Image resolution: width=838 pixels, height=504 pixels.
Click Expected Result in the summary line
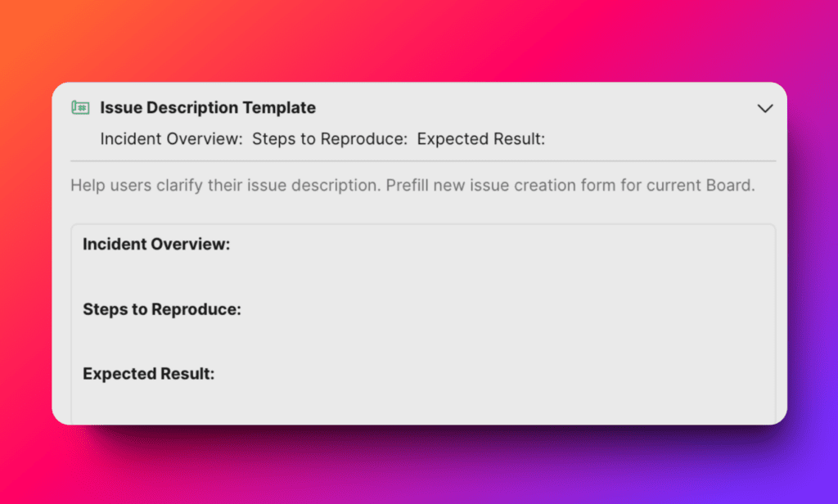(480, 139)
